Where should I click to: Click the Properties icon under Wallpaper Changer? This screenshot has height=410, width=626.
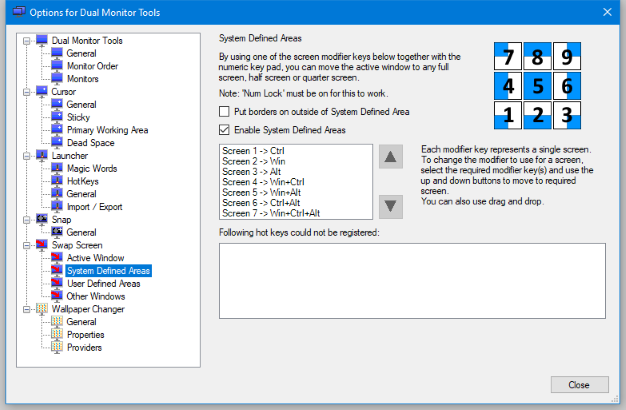pyautogui.click(x=57, y=334)
